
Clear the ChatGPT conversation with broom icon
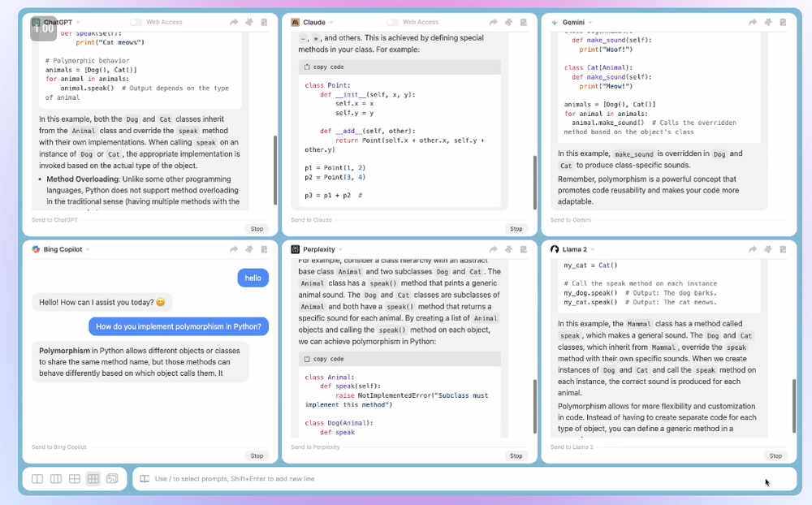pos(249,22)
